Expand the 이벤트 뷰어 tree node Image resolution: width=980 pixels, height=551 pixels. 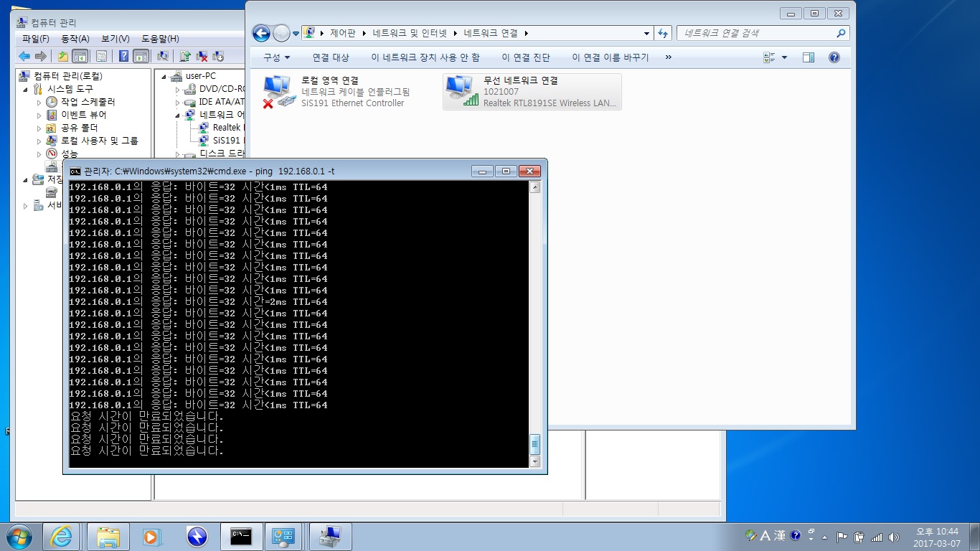pyautogui.click(x=39, y=115)
